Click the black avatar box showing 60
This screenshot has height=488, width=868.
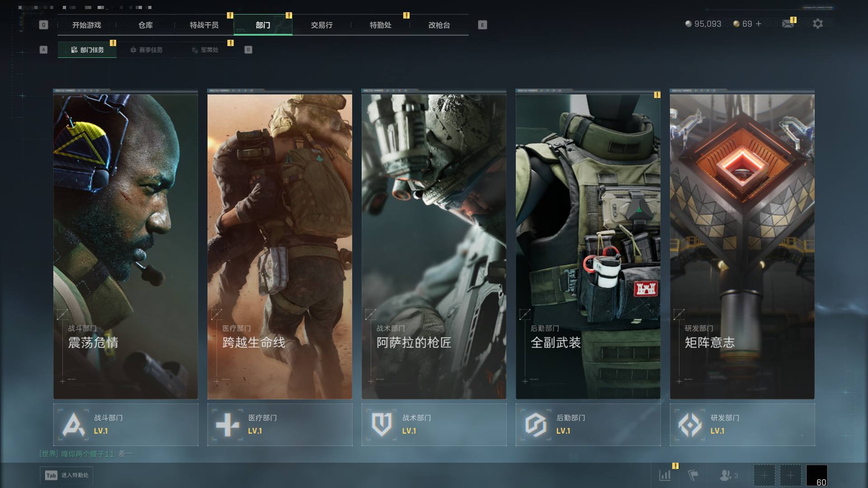tap(817, 475)
